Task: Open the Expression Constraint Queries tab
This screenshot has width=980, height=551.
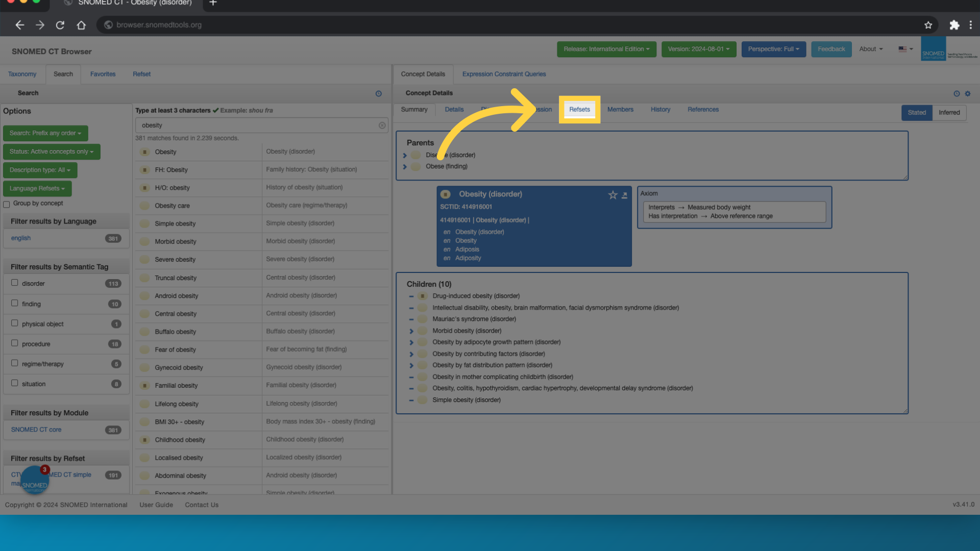Action: (x=504, y=74)
